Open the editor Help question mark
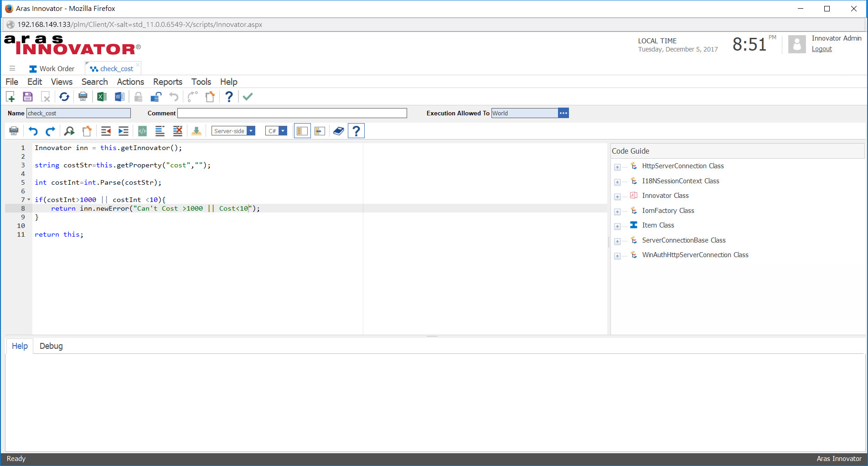The image size is (868, 466). click(x=356, y=131)
